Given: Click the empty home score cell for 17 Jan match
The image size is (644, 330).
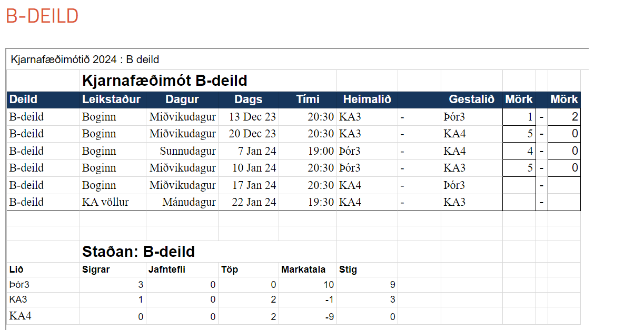Looking at the screenshot, I should pyautogui.click(x=519, y=185).
